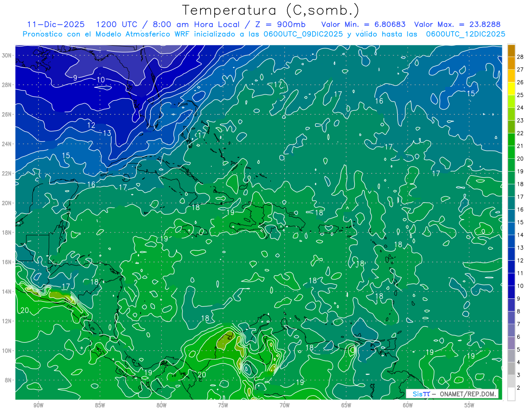Click the colorbar legend value '22'
Screen dimensions: 532x411
(x=520, y=133)
